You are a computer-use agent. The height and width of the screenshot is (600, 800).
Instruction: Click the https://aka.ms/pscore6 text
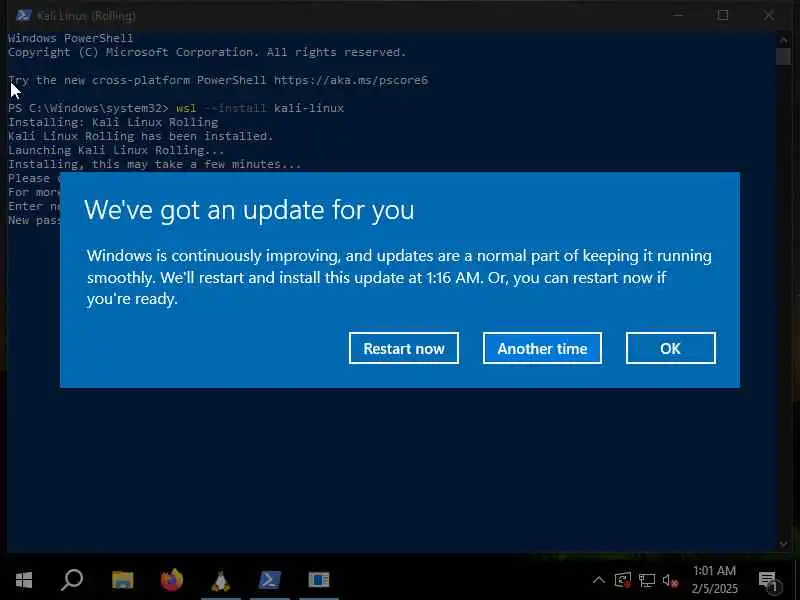pos(351,80)
